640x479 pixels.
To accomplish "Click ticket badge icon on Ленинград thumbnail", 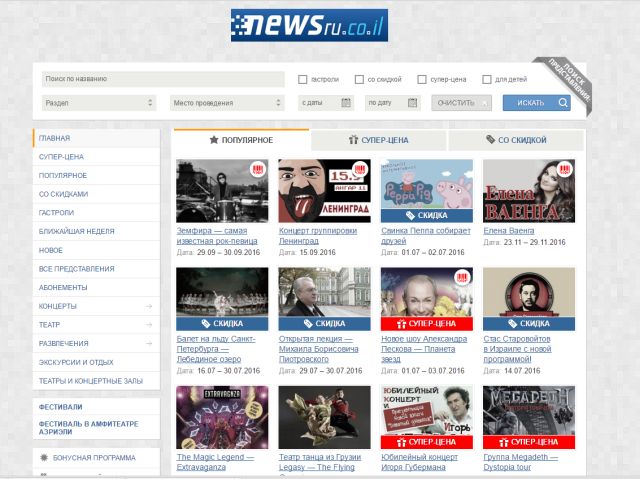I will pyautogui.click(x=360, y=169).
